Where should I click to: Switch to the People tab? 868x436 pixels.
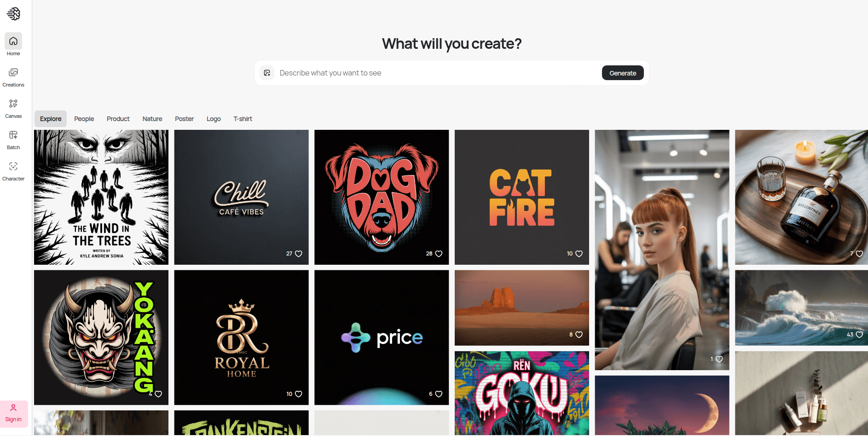pos(84,119)
